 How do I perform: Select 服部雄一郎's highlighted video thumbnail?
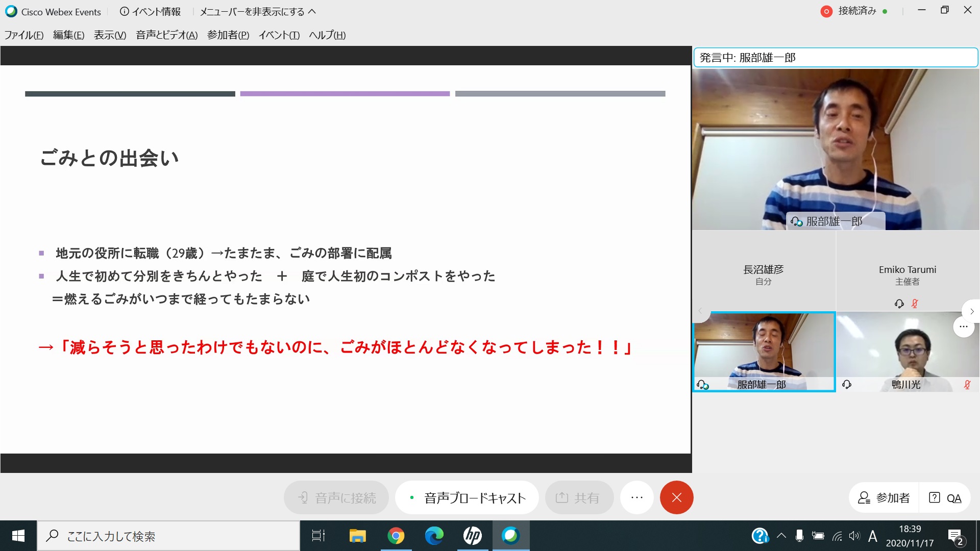click(x=764, y=352)
